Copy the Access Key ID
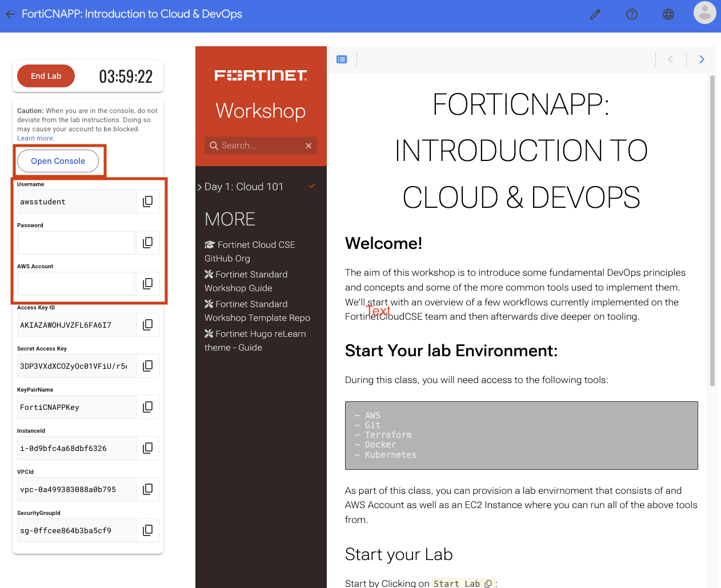This screenshot has height=588, width=721. 148,325
